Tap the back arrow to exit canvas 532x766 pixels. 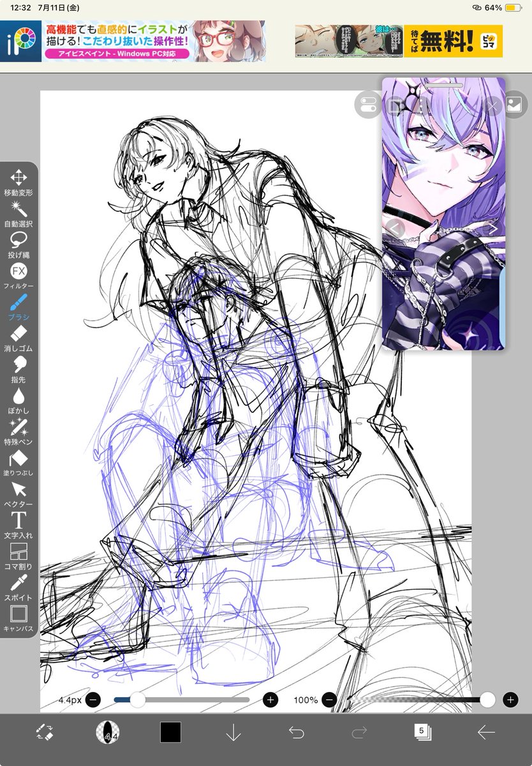(x=487, y=732)
